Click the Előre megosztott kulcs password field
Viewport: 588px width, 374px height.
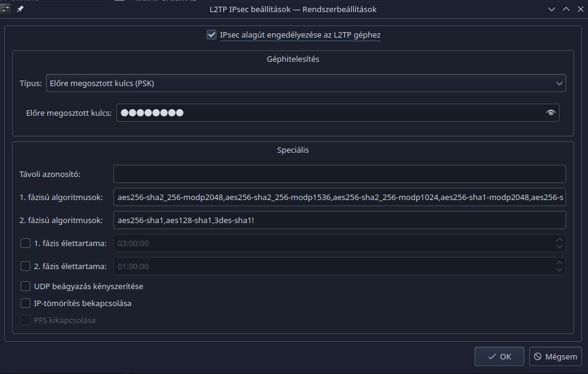[x=338, y=113]
